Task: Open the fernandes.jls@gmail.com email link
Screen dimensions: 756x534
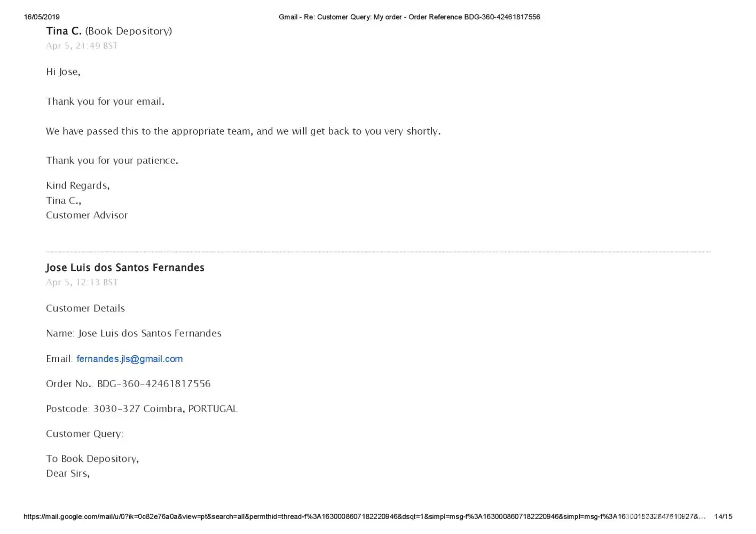Action: point(129,359)
